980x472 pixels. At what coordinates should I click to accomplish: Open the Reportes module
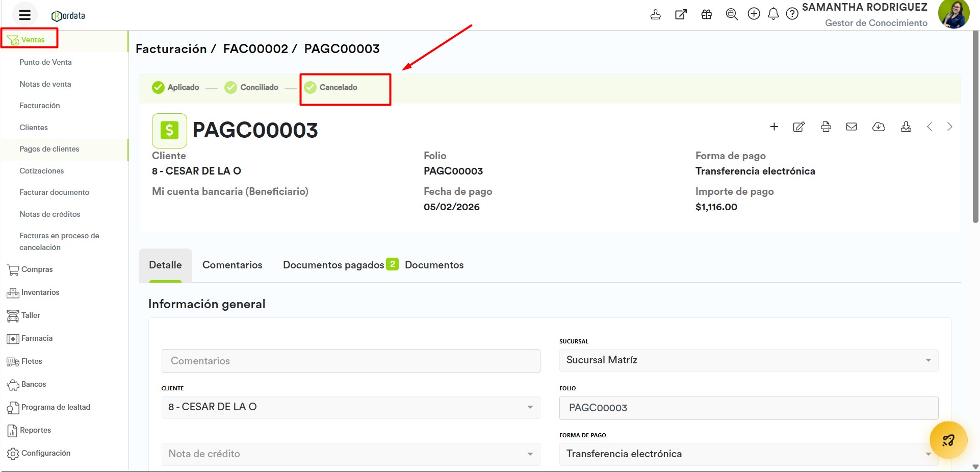[29, 430]
